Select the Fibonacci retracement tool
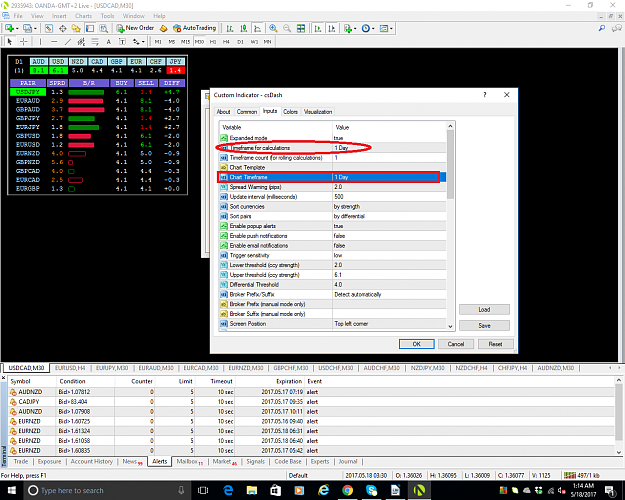 (x=95, y=41)
